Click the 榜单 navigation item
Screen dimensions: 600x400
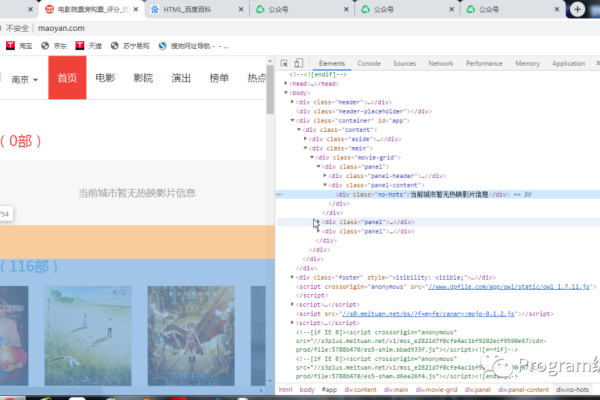pos(219,78)
